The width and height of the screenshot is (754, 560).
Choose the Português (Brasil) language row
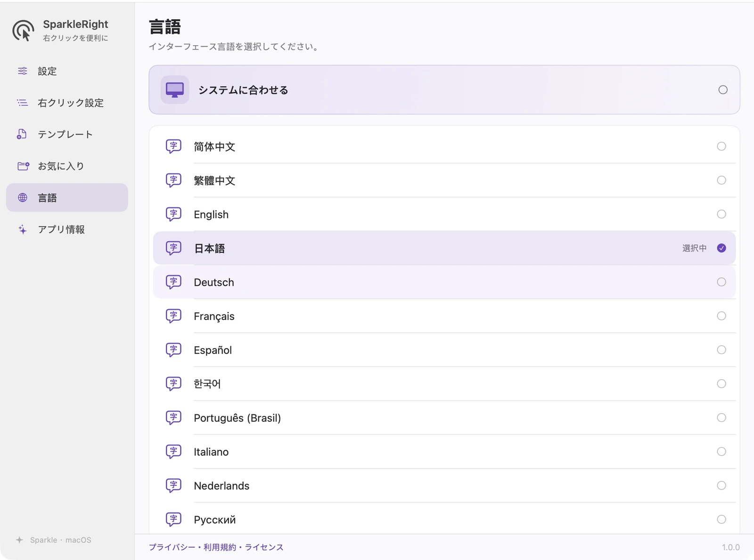point(444,418)
